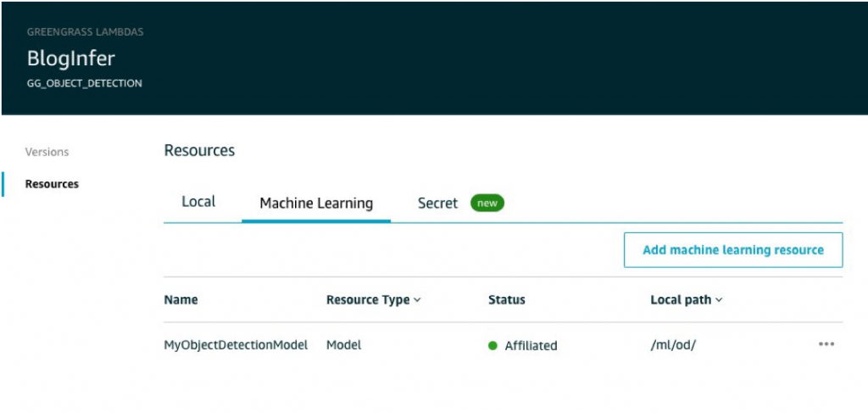Select Resources in the left sidebar

click(x=52, y=184)
